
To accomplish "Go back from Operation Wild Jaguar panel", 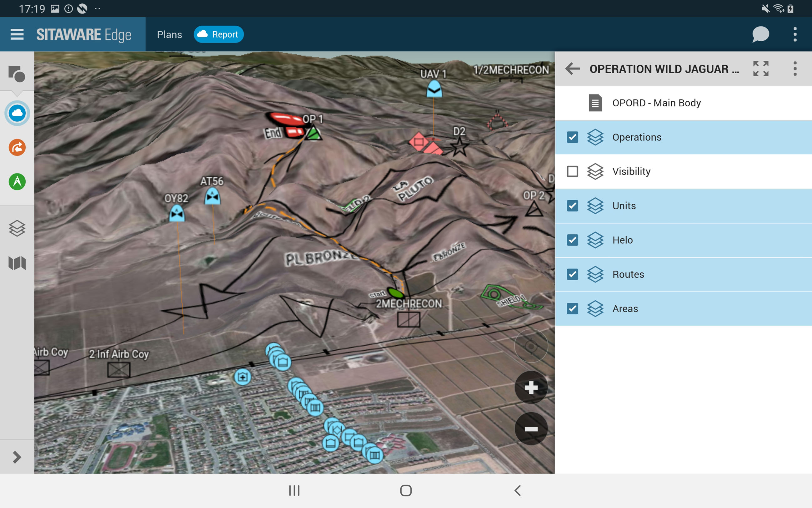I will click(573, 69).
